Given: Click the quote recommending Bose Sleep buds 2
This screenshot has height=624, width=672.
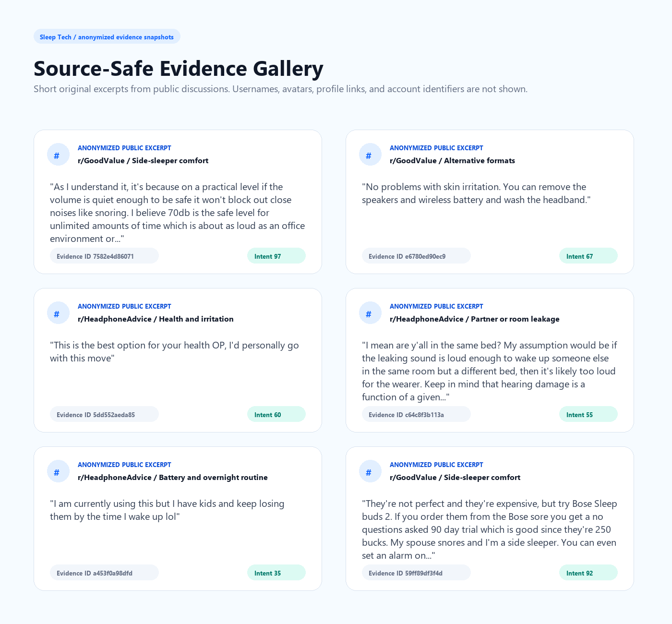Looking at the screenshot, I should click(490, 529).
